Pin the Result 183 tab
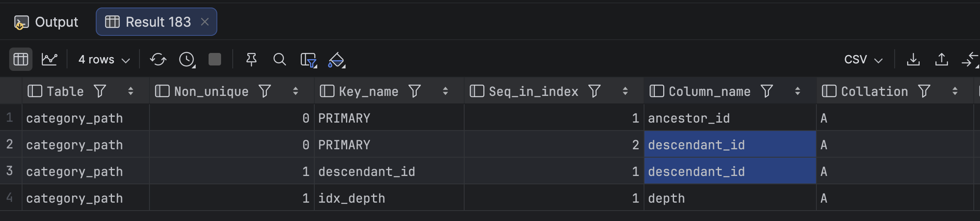This screenshot has width=980, height=221. [x=251, y=59]
